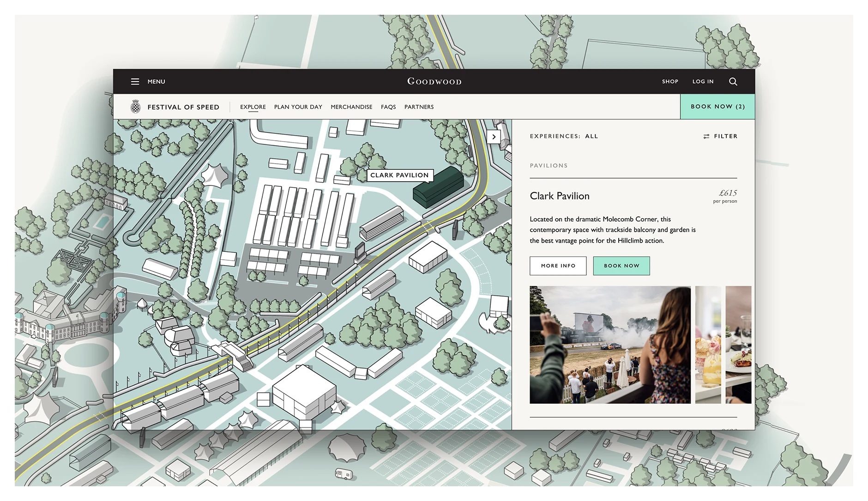868x501 pixels.
Task: Click MORE INFO button
Action: (558, 266)
